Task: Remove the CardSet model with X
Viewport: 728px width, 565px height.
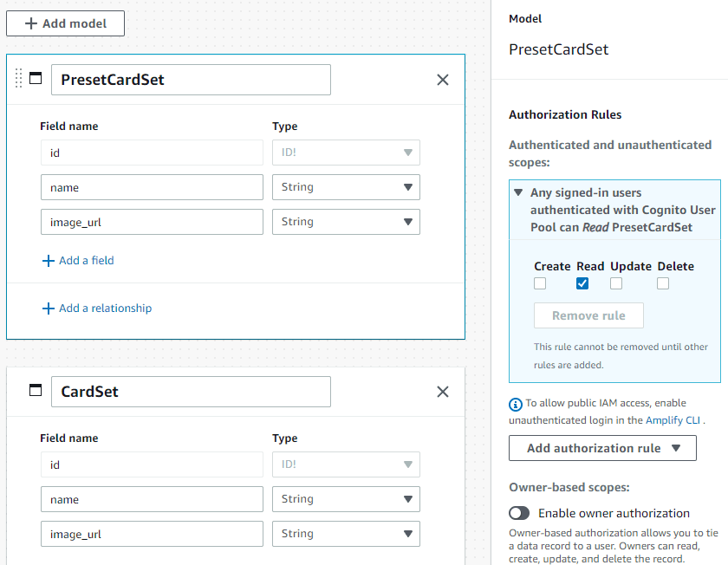Action: 442,392
